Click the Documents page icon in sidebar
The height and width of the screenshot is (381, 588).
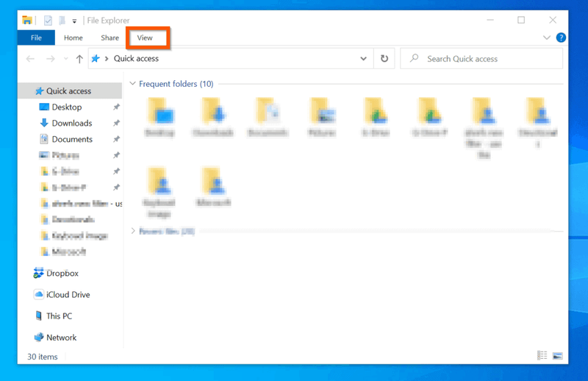click(44, 139)
